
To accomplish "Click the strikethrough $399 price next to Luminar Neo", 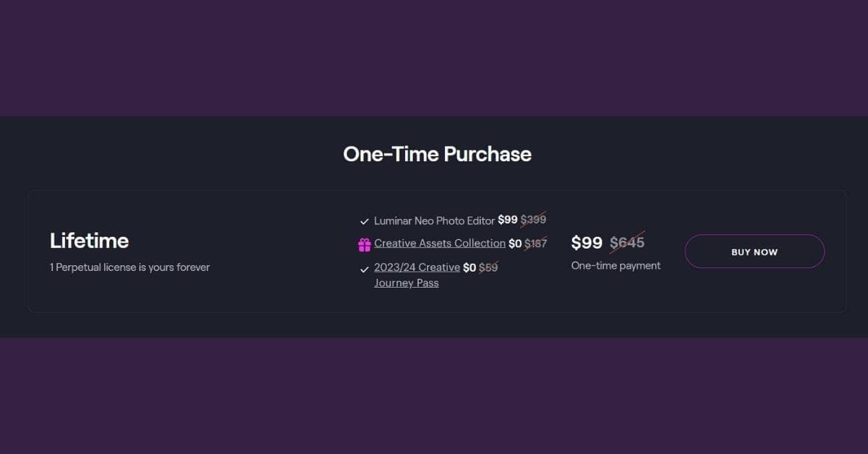I will pos(533,220).
